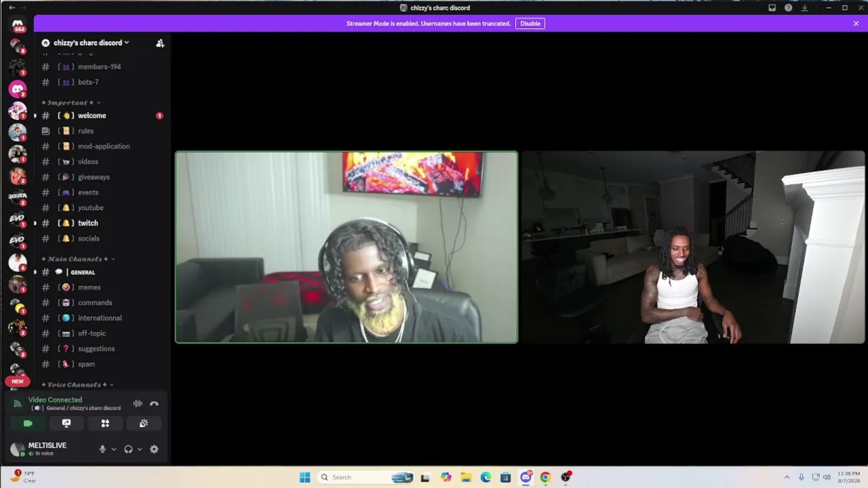Click the green connection signal icon
The height and width of the screenshot is (488, 868).
pos(17,403)
